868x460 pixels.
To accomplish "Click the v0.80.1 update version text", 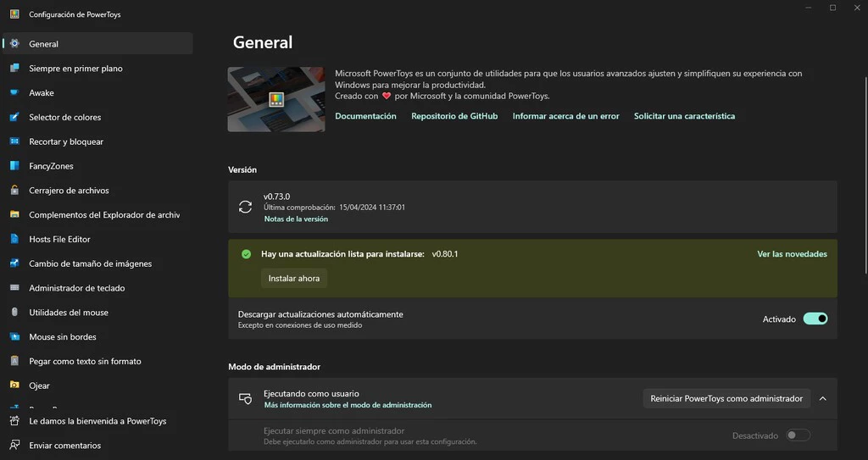I will pos(445,253).
